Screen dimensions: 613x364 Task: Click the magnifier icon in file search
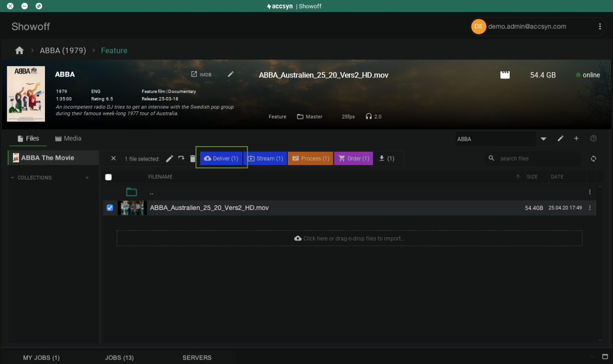(491, 158)
